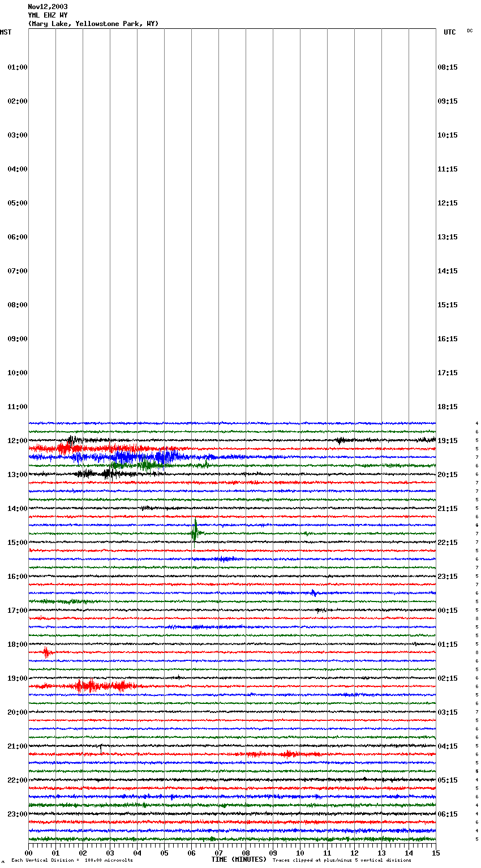Click the UTC time label "06:15"
481x868 pixels.
[x=448, y=814]
